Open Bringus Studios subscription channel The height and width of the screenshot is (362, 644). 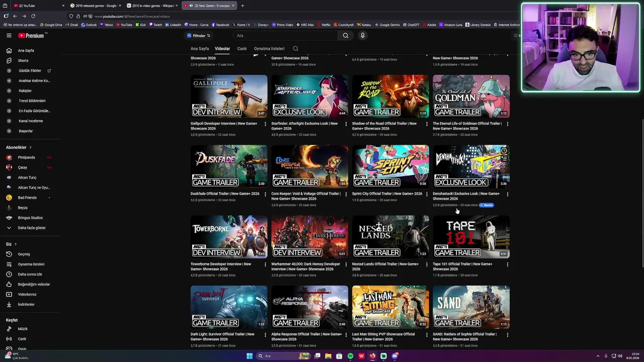click(30, 218)
